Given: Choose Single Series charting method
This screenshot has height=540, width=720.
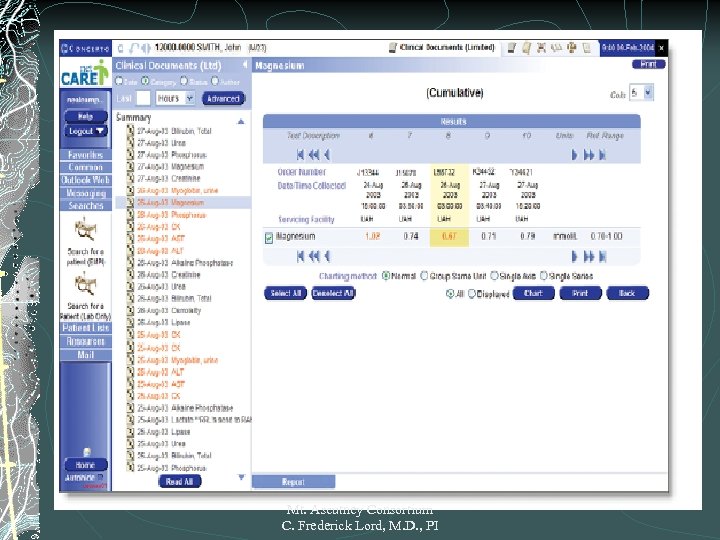Looking at the screenshot, I should (x=544, y=276).
